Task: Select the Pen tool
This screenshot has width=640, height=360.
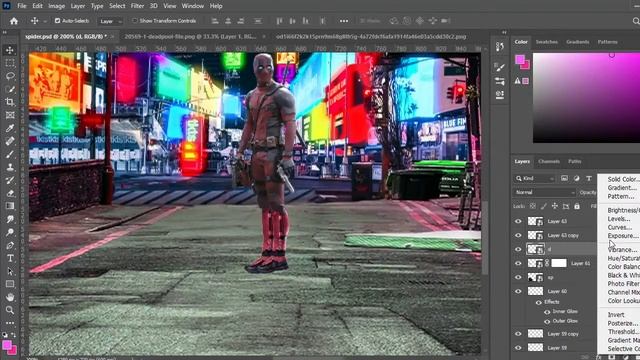Action: click(x=10, y=245)
